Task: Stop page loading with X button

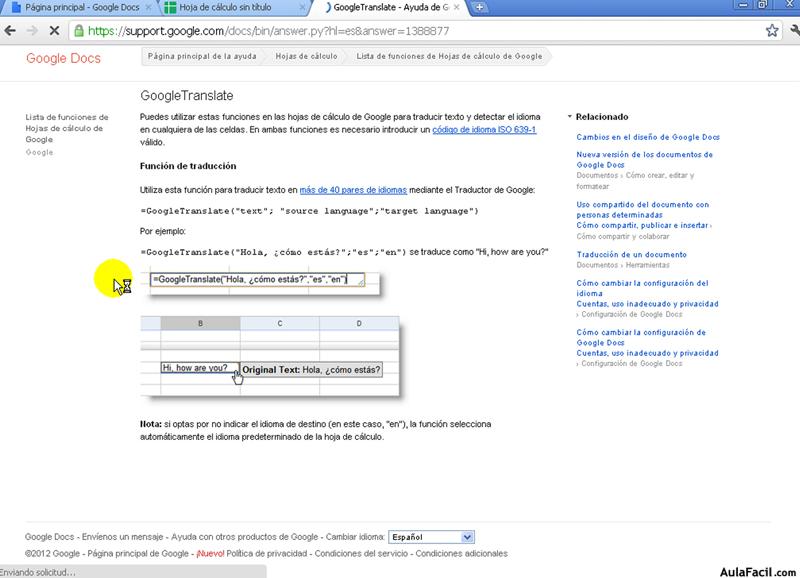Action: pyautogui.click(x=54, y=31)
